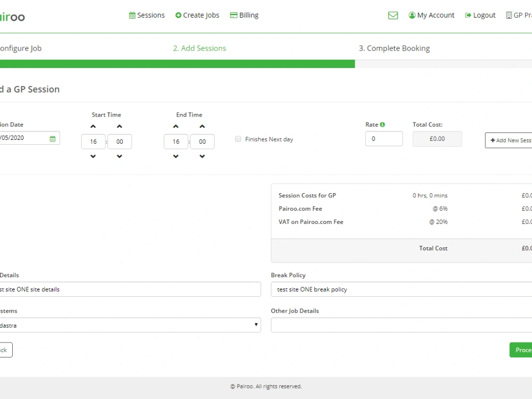Select the 2. Add Sessions step
The height and width of the screenshot is (399, 532).
pyautogui.click(x=199, y=48)
